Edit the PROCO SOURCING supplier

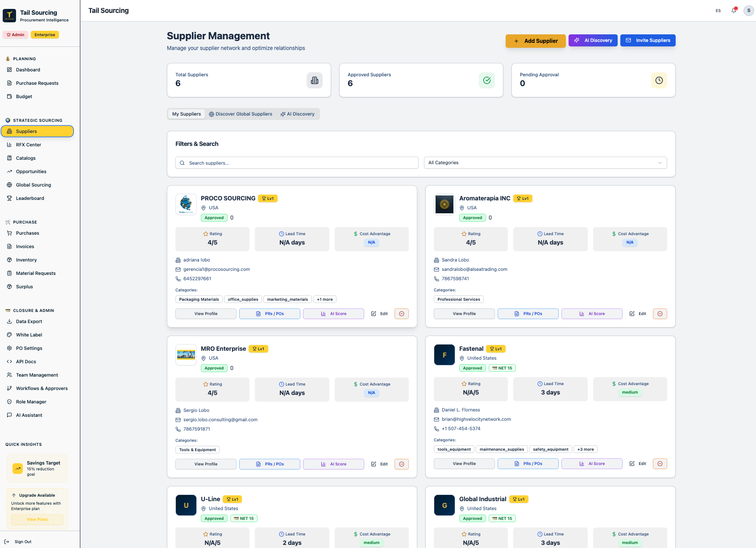(x=379, y=314)
